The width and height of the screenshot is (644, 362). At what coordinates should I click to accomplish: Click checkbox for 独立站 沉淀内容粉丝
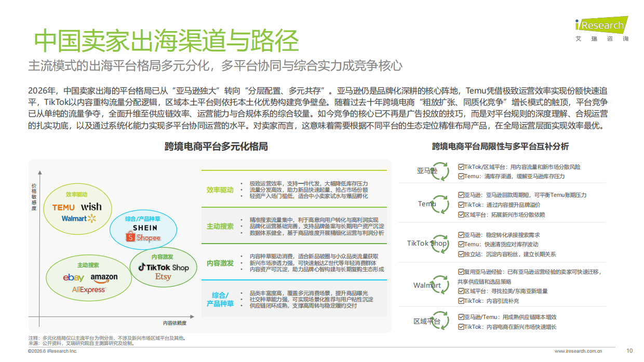[461, 254]
